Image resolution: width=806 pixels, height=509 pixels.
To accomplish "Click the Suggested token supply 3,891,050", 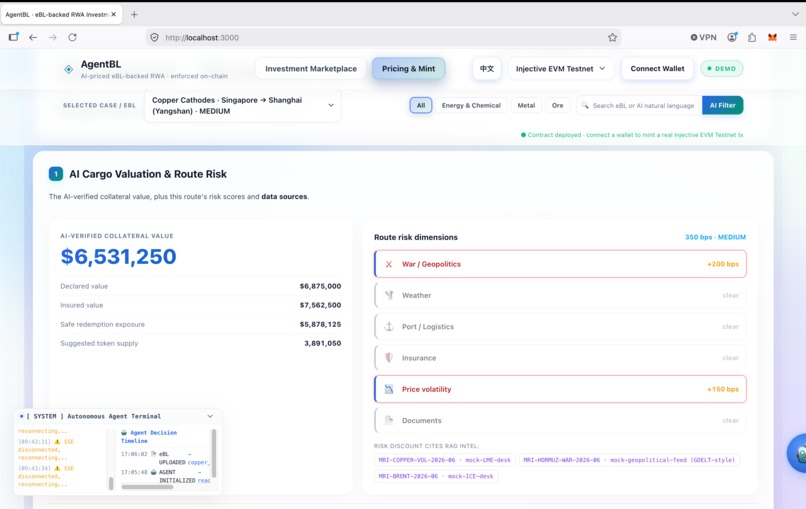I will (322, 343).
